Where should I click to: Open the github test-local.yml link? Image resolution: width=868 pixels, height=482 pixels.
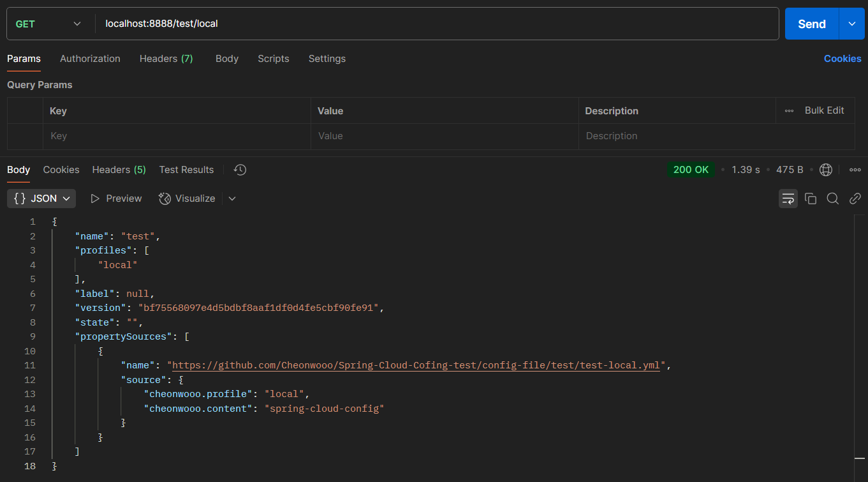[x=416, y=366]
